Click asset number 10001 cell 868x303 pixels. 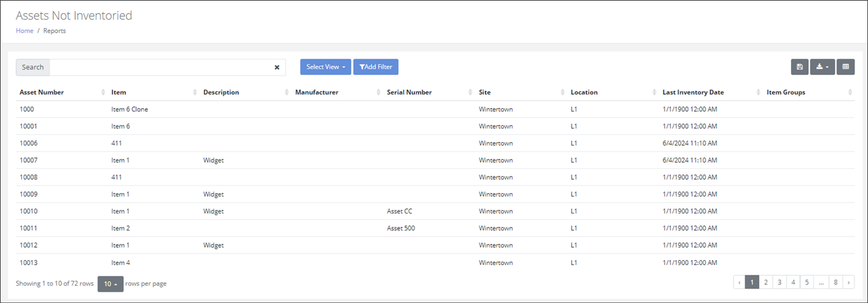[29, 126]
